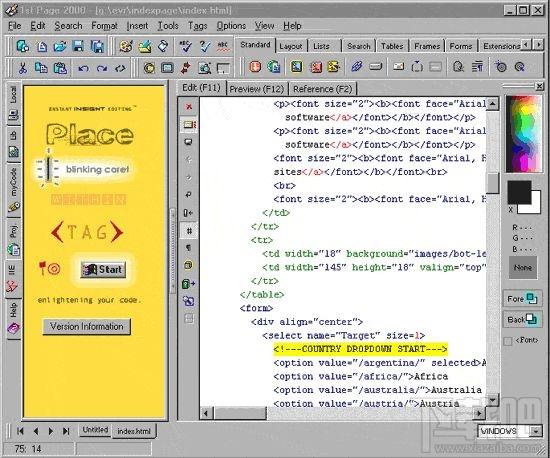Screen dimensions: 550x458
Task: Click the Start button in yellow panel
Action: (103, 269)
